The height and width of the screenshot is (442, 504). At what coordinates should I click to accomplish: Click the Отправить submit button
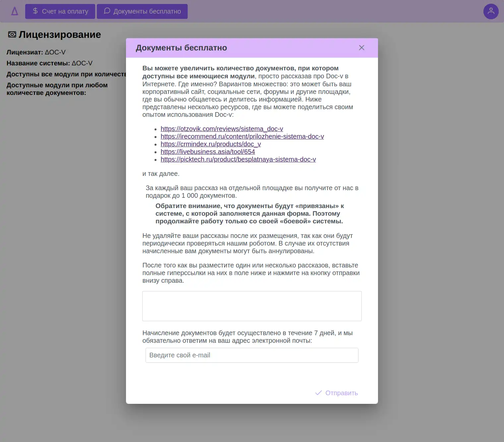tap(337, 393)
